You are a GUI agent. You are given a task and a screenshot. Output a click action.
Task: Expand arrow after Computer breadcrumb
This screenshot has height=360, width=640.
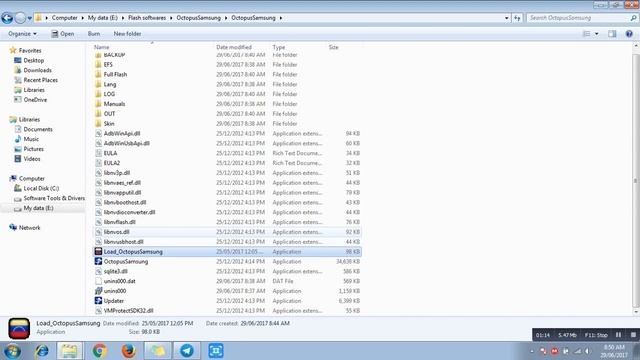click(82, 18)
